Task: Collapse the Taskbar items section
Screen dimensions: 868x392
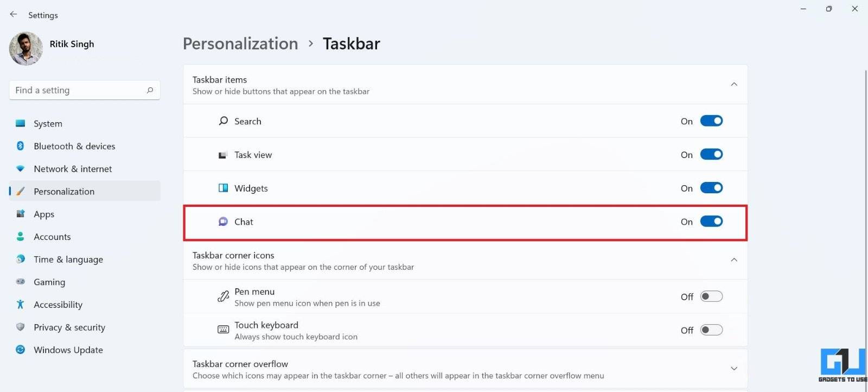Action: 734,84
